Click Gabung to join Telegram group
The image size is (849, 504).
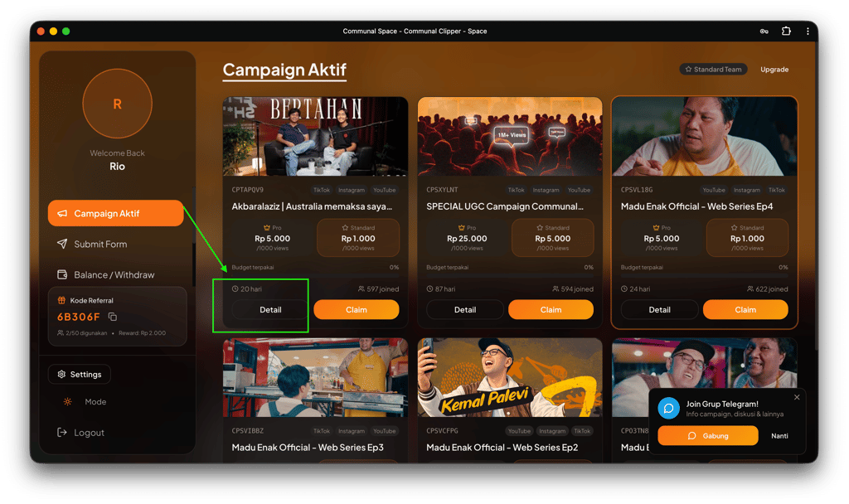708,436
